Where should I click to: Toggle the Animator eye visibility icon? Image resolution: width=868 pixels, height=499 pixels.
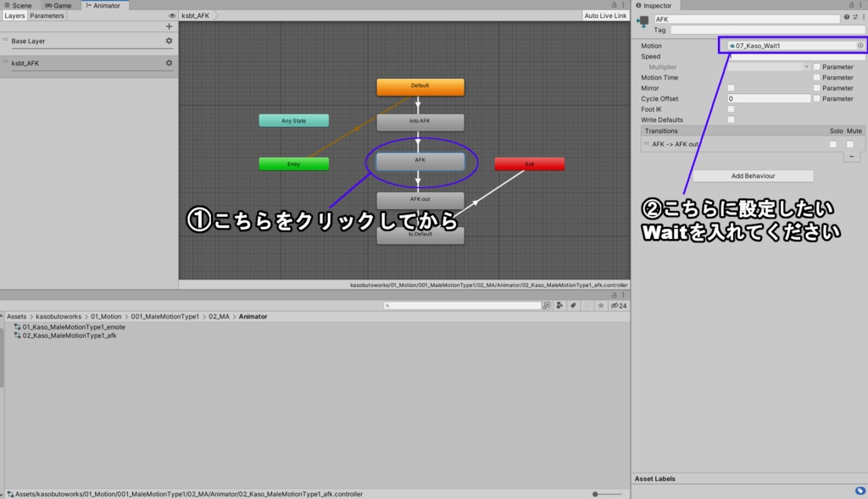[172, 15]
